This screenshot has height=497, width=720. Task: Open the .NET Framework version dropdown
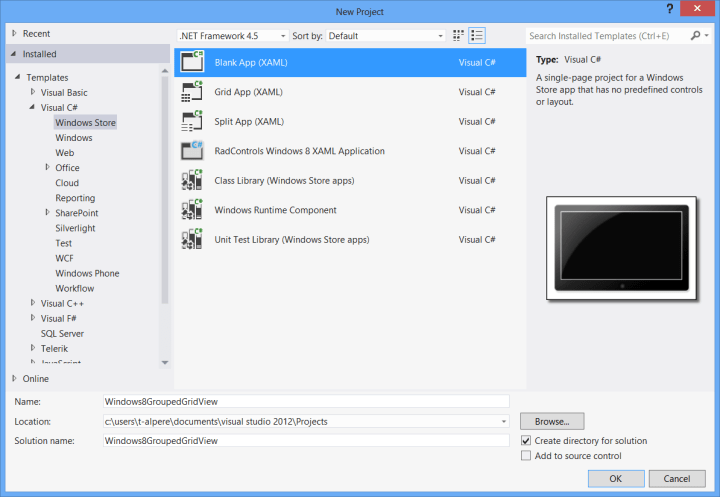tap(232, 36)
